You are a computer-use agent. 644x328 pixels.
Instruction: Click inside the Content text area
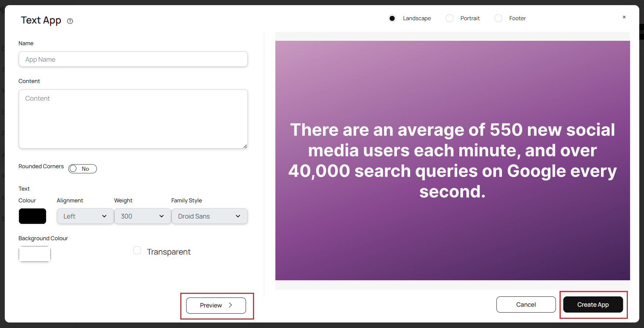133,119
